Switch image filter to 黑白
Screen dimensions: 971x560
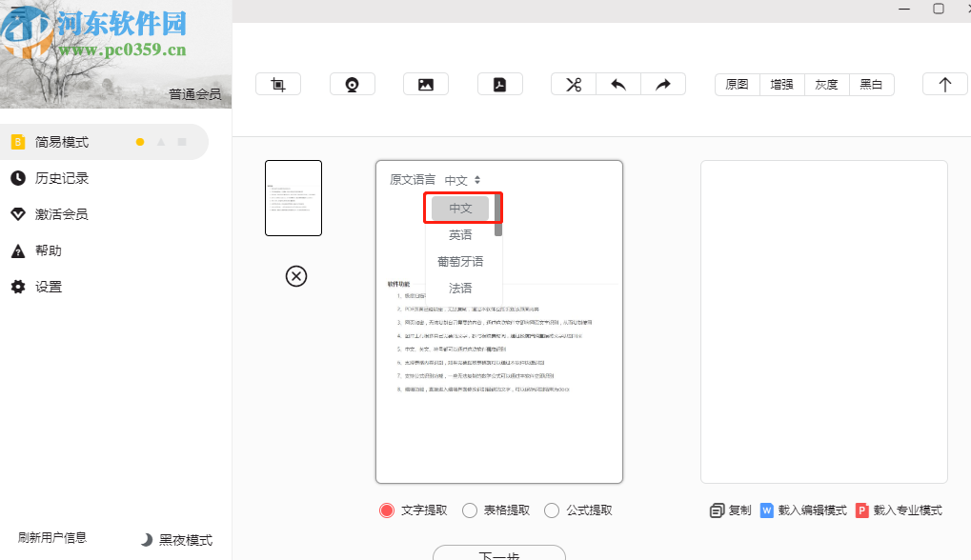click(871, 84)
